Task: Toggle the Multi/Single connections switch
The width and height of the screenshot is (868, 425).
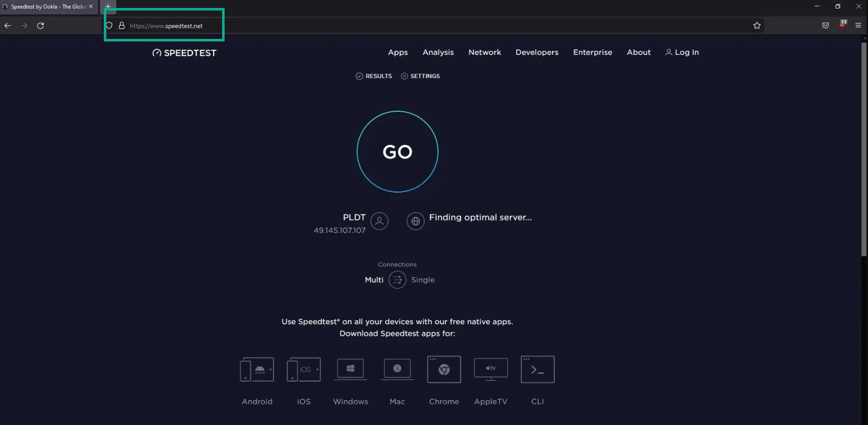Action: [x=397, y=280]
